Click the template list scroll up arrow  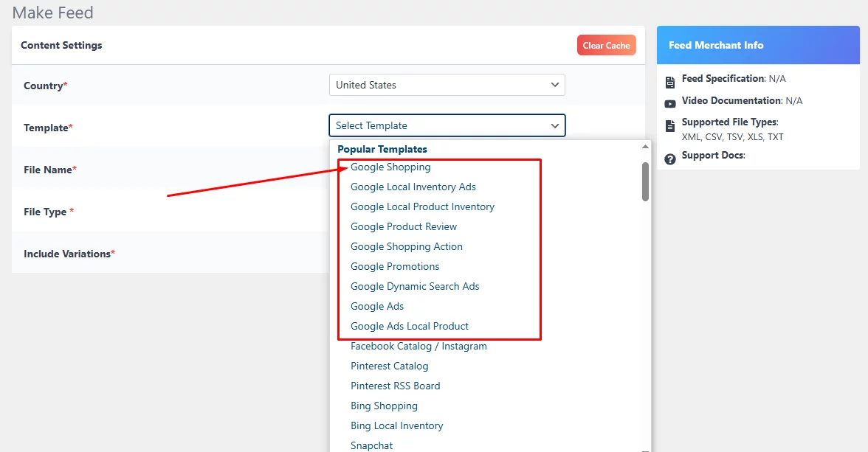645,147
